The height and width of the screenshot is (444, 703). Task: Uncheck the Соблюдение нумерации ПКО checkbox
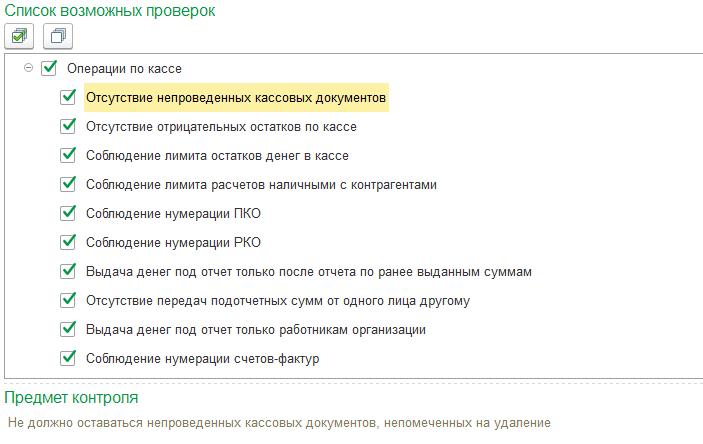click(x=68, y=214)
